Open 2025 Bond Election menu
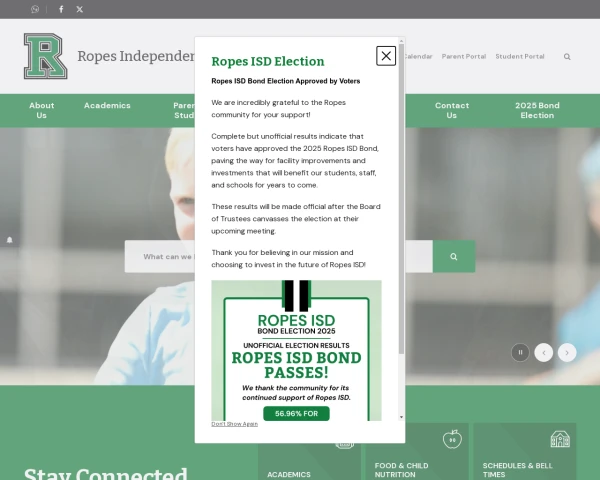The height and width of the screenshot is (480, 600). [537, 110]
